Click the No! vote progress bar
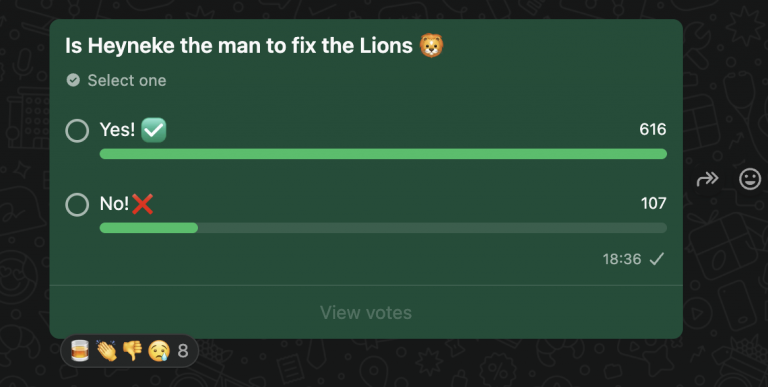The height and width of the screenshot is (387, 768). tap(383, 228)
